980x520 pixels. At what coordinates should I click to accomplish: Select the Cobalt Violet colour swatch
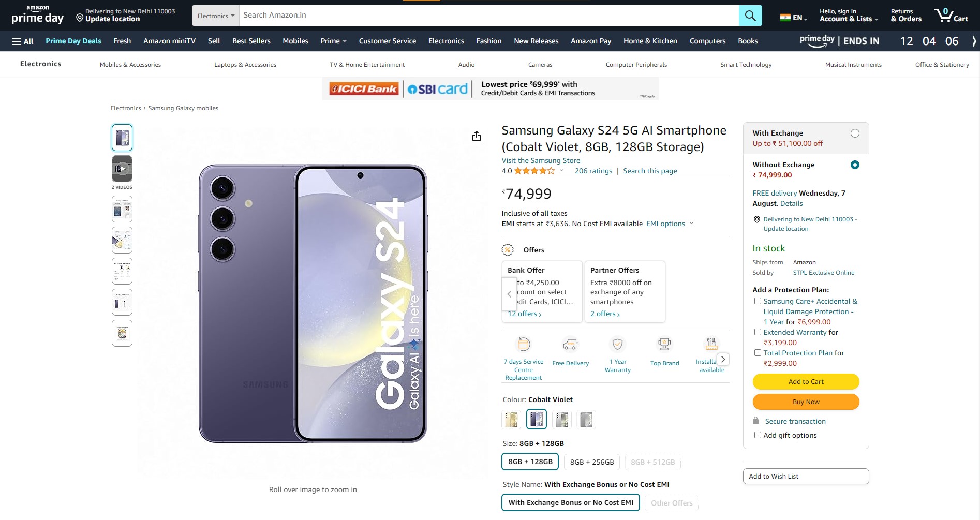pyautogui.click(x=536, y=419)
